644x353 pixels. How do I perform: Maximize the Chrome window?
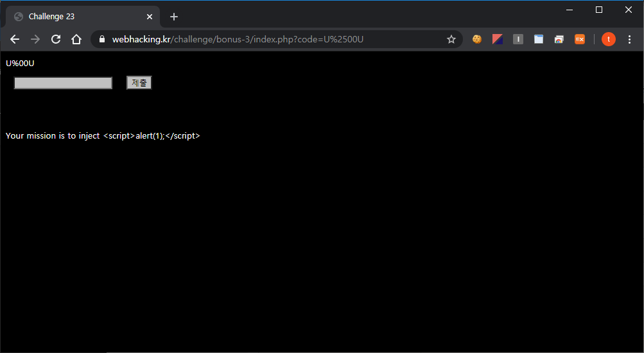[x=599, y=10]
